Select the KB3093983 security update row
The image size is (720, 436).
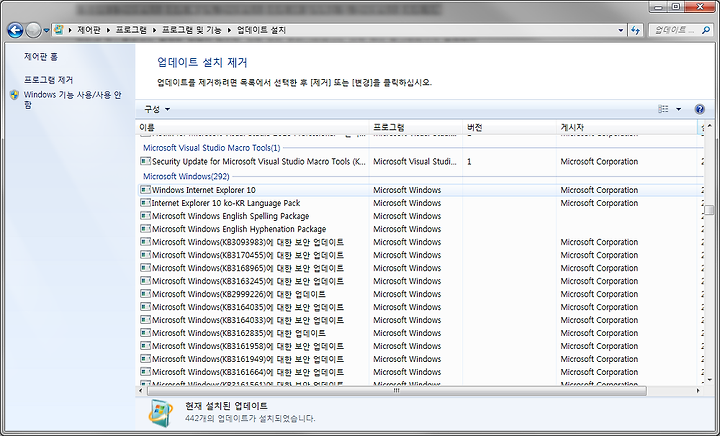click(x=420, y=242)
